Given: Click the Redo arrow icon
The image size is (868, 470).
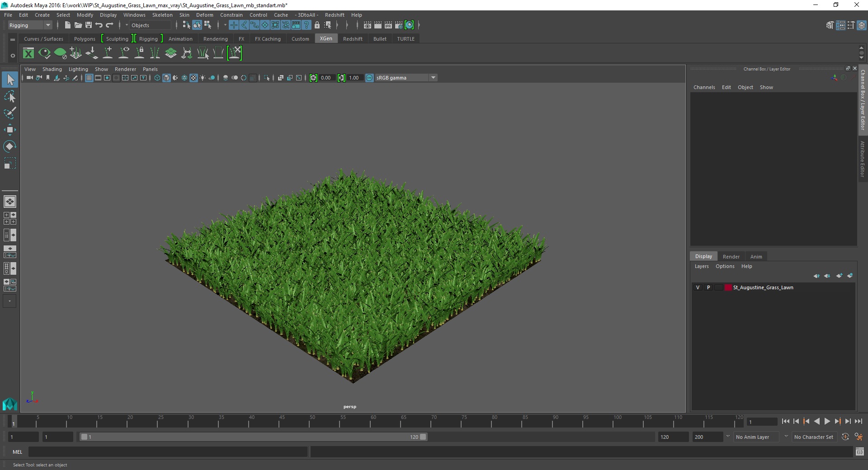Looking at the screenshot, I should [x=109, y=25].
